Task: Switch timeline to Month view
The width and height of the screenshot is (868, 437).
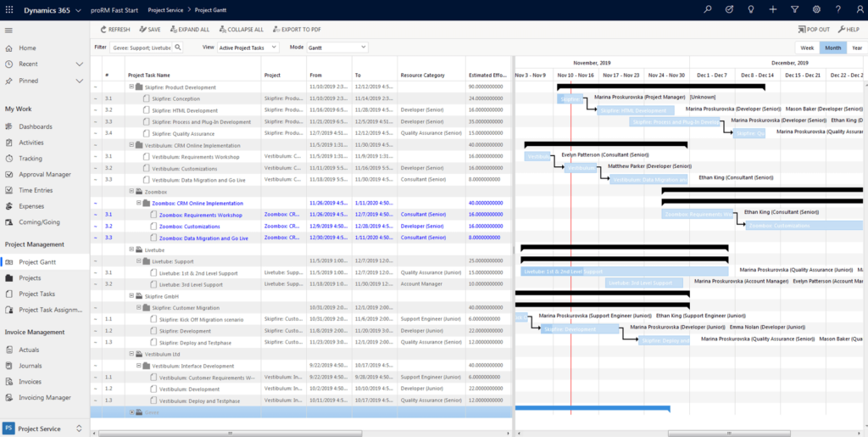Action: point(833,48)
